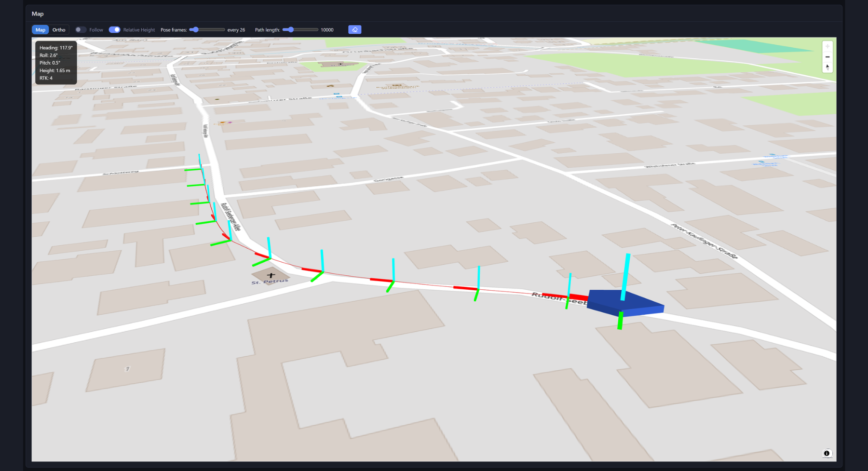The height and width of the screenshot is (471, 868).
Task: Enable the Follow toggle
Action: click(x=81, y=30)
